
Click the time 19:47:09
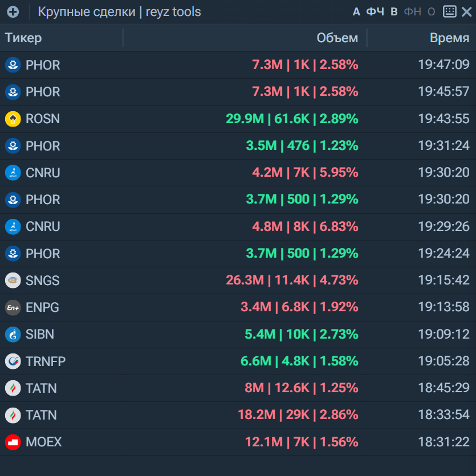point(444,64)
